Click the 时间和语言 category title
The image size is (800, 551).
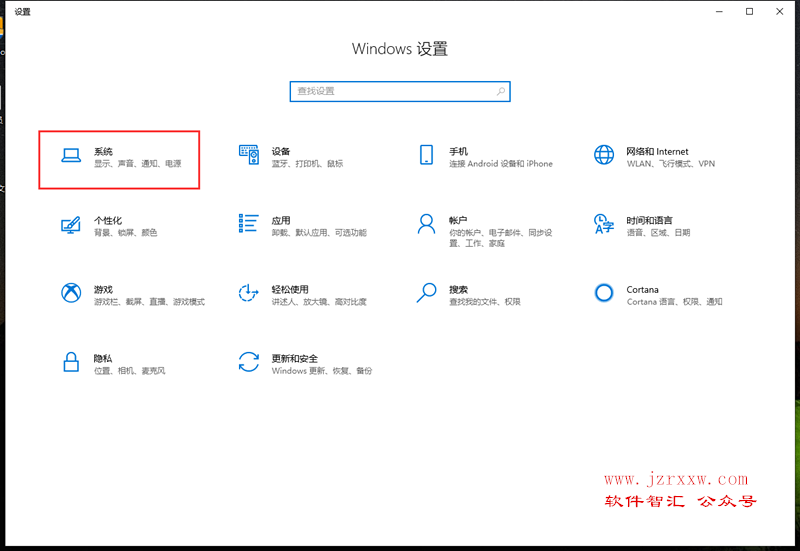click(649, 220)
